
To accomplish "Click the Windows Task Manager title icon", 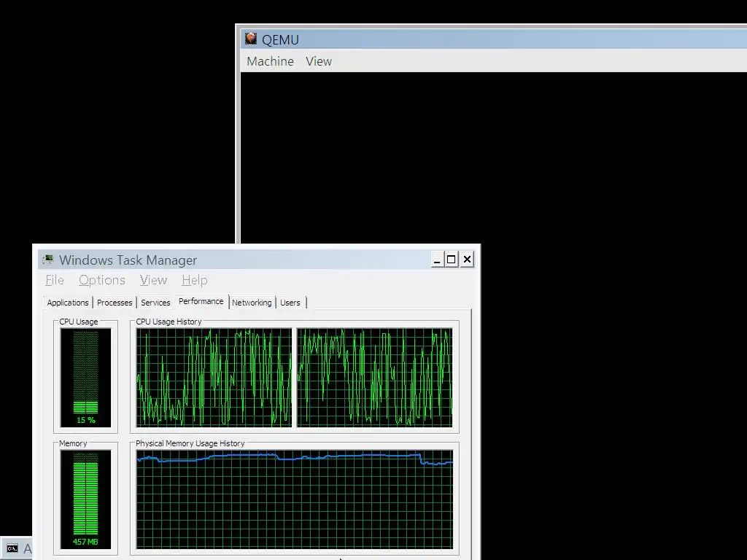I will [x=47, y=260].
